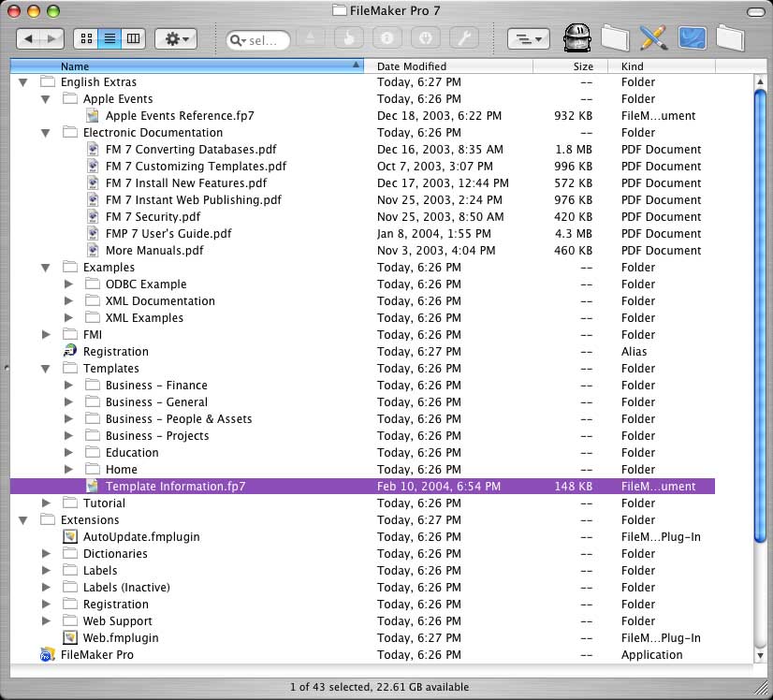Click the helmet robot toolbar icon
The image size is (773, 700).
click(x=576, y=37)
